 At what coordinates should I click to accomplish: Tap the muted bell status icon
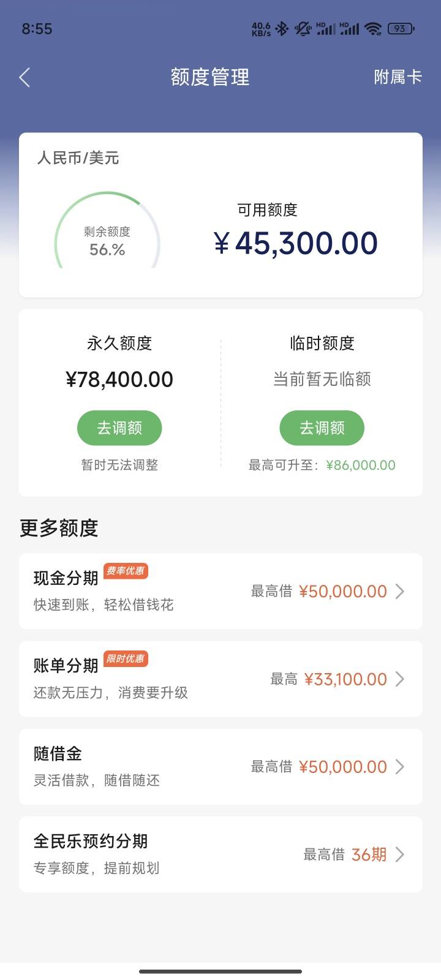coord(303,28)
